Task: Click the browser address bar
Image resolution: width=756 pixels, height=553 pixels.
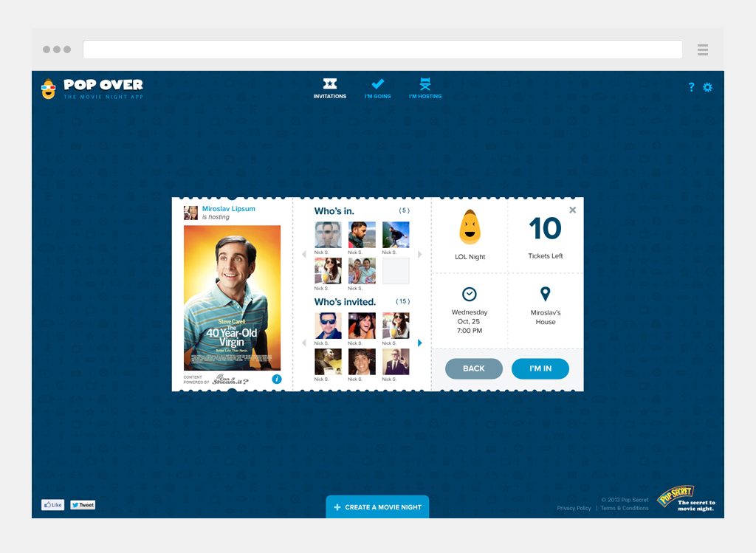Action: [382, 49]
